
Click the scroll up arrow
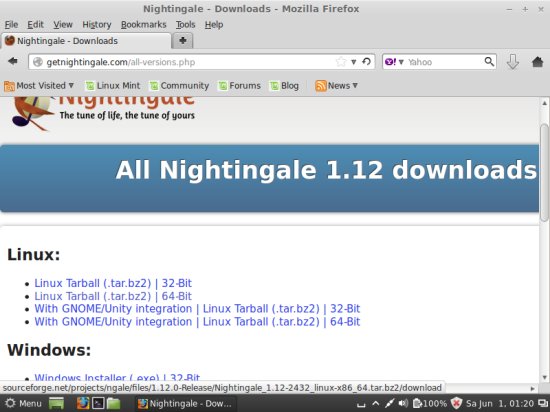click(544, 103)
